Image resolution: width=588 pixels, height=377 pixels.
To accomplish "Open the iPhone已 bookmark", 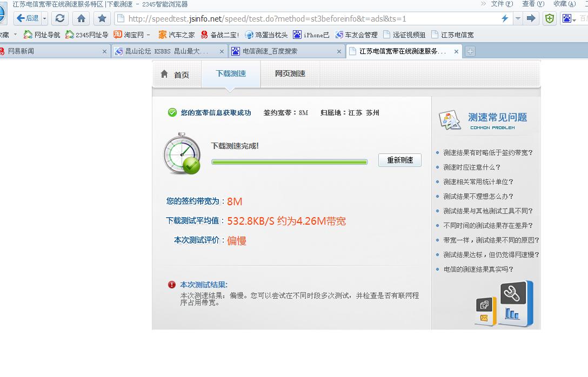I will pyautogui.click(x=311, y=35).
